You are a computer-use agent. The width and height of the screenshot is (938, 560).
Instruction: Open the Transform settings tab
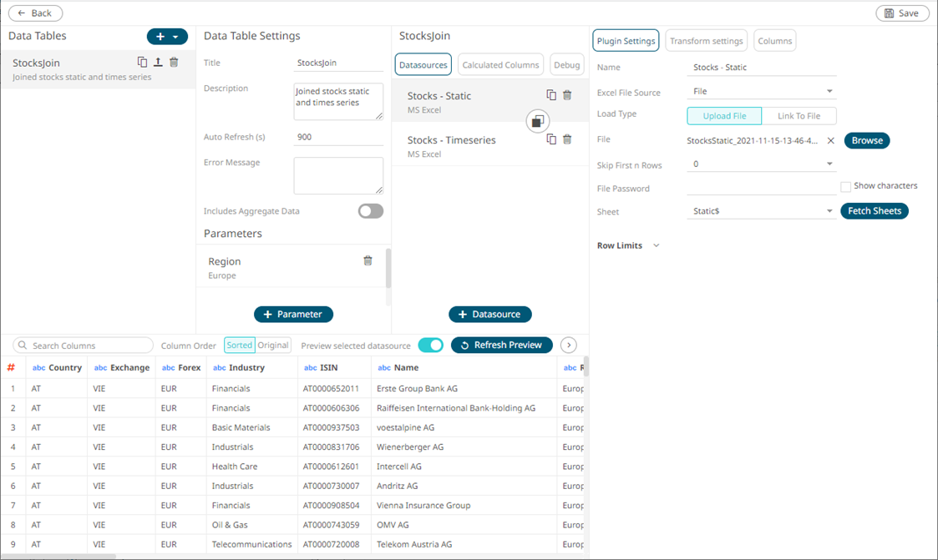pos(706,41)
